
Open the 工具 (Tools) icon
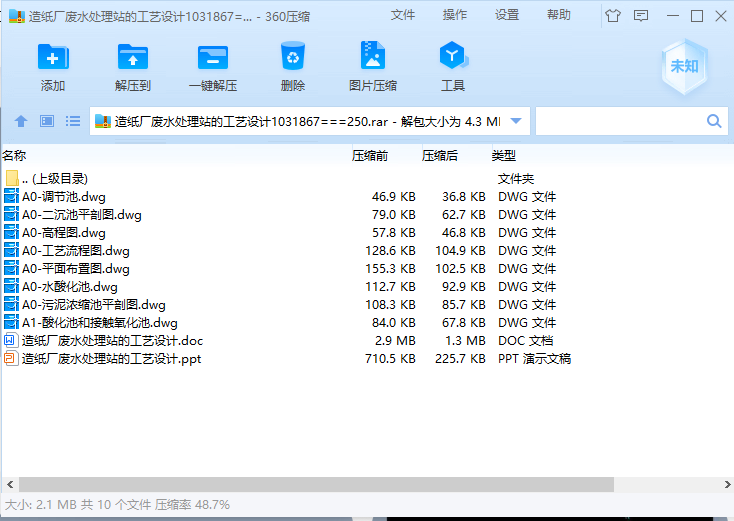tap(453, 56)
